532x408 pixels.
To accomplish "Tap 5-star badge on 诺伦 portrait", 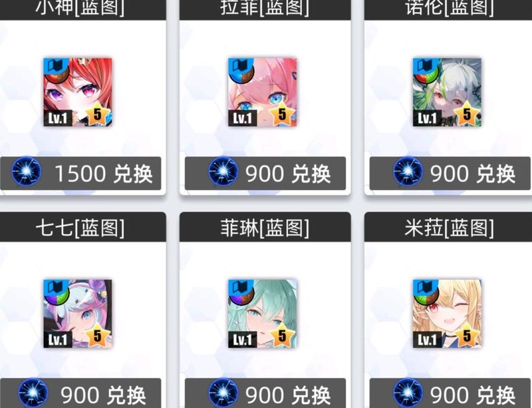I will [467, 114].
